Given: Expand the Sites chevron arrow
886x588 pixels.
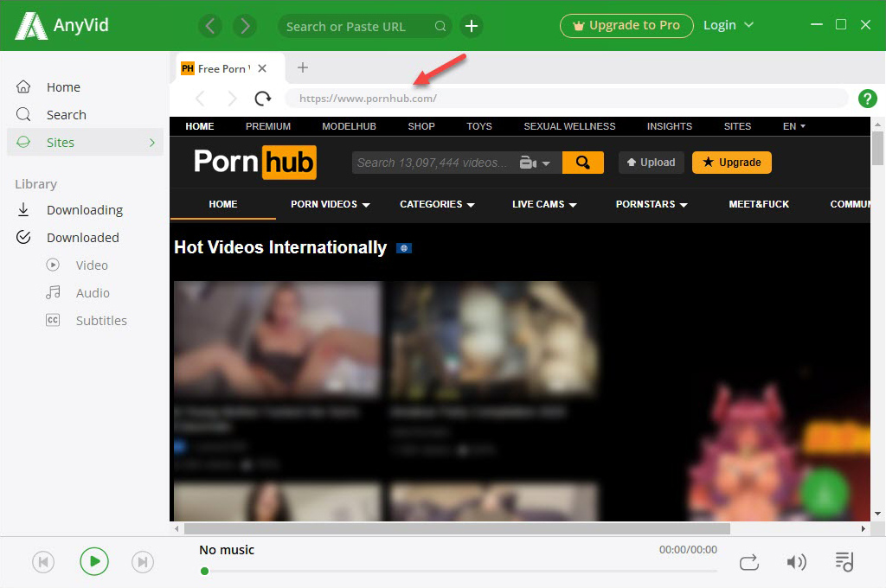Looking at the screenshot, I should coord(152,143).
